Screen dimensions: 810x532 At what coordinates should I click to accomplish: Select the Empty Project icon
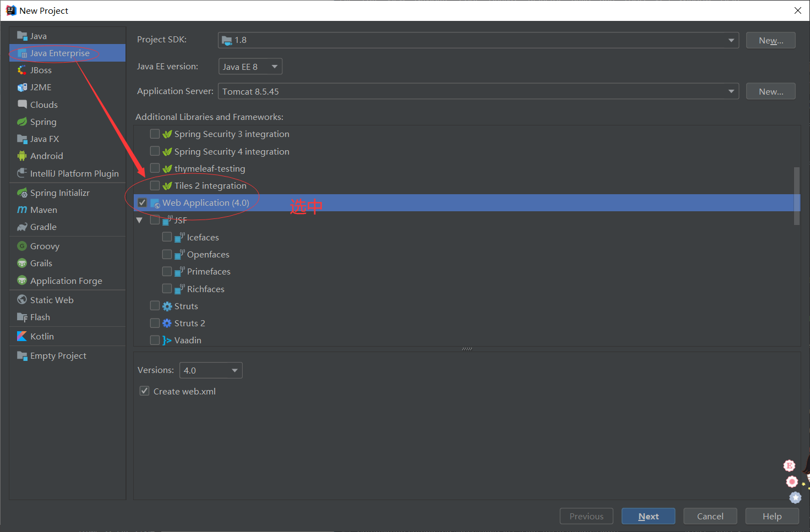tap(22, 355)
